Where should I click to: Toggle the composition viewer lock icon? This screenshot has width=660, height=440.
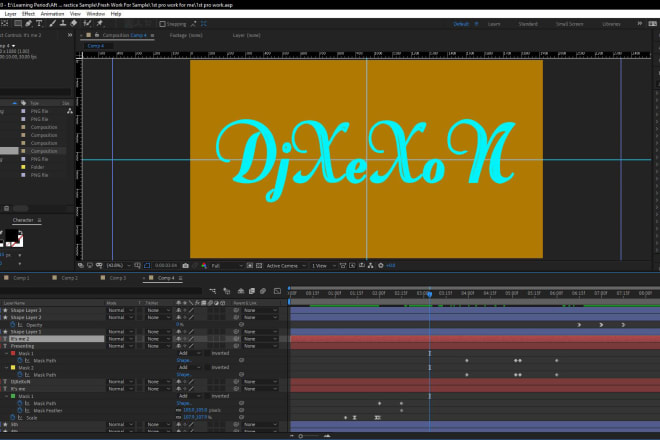[x=97, y=35]
